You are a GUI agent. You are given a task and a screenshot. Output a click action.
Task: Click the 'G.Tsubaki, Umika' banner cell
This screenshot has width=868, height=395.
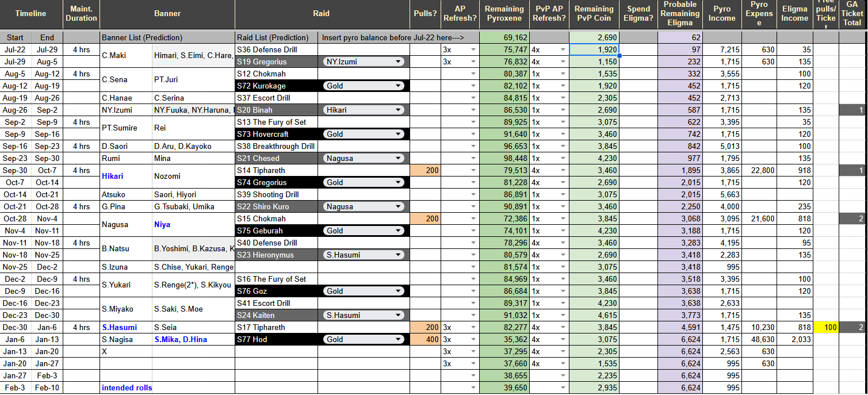(193, 207)
